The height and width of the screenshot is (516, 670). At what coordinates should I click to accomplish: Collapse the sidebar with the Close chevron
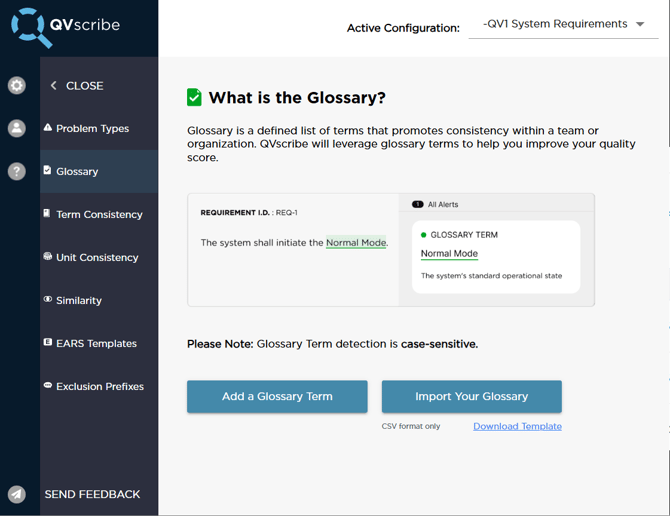(54, 86)
